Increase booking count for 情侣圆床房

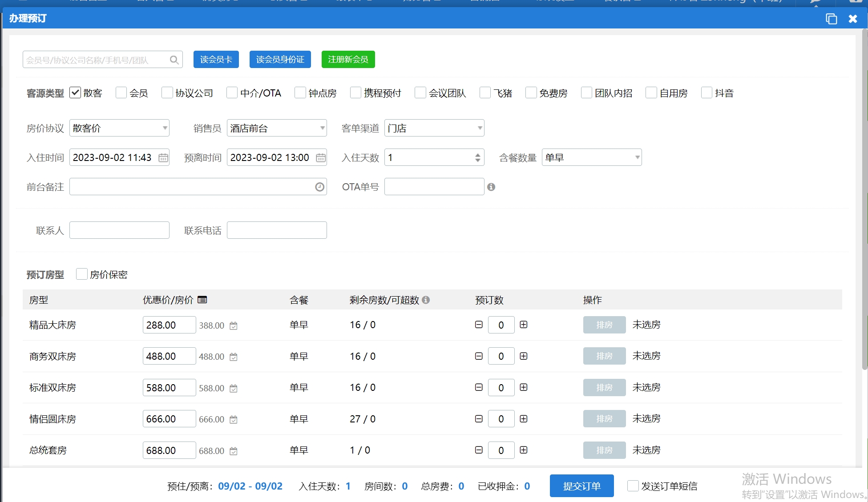pos(524,419)
